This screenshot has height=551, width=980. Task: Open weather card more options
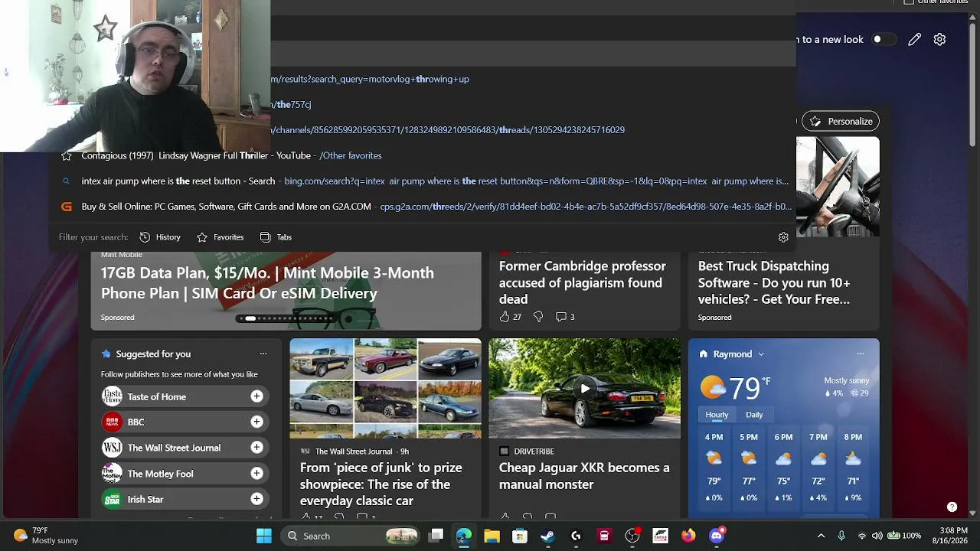pos(861,354)
